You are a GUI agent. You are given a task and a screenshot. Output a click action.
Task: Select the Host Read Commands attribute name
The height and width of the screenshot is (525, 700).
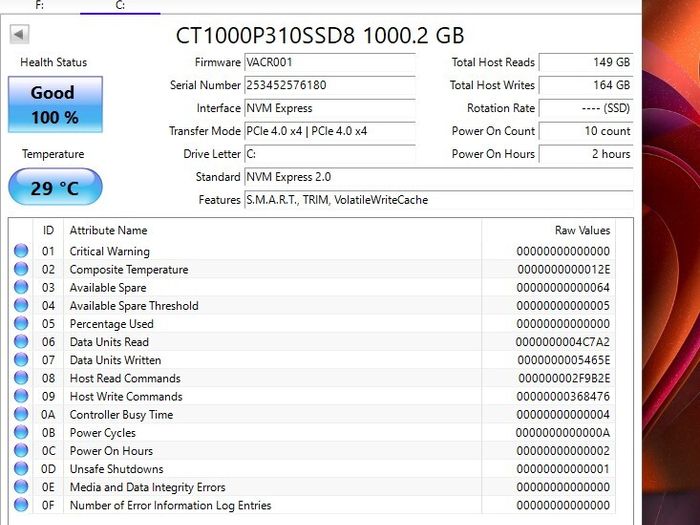pyautogui.click(x=125, y=379)
